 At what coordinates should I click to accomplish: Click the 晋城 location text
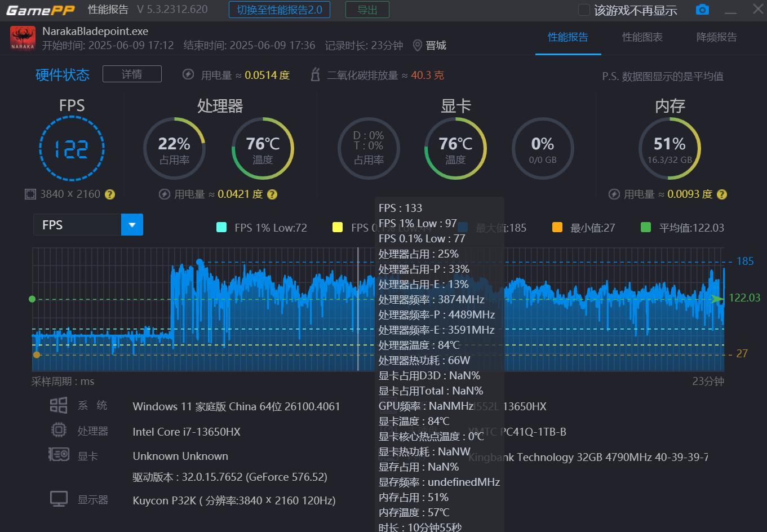tap(436, 45)
